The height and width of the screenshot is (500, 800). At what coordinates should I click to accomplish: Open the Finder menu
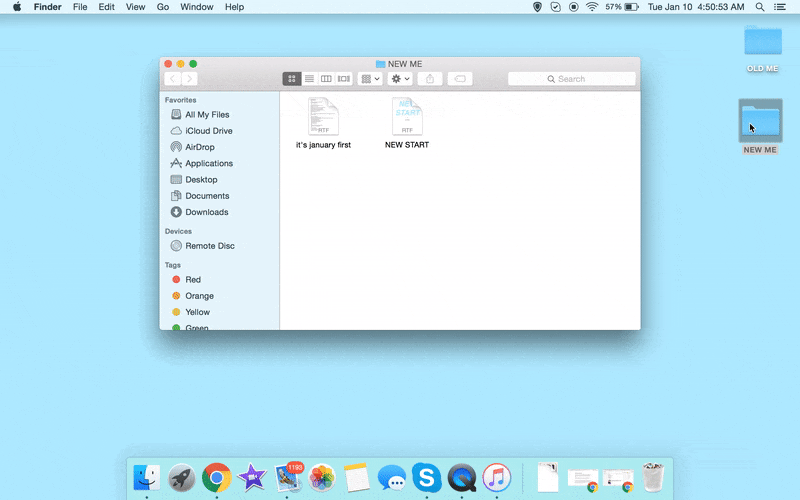[x=47, y=7]
